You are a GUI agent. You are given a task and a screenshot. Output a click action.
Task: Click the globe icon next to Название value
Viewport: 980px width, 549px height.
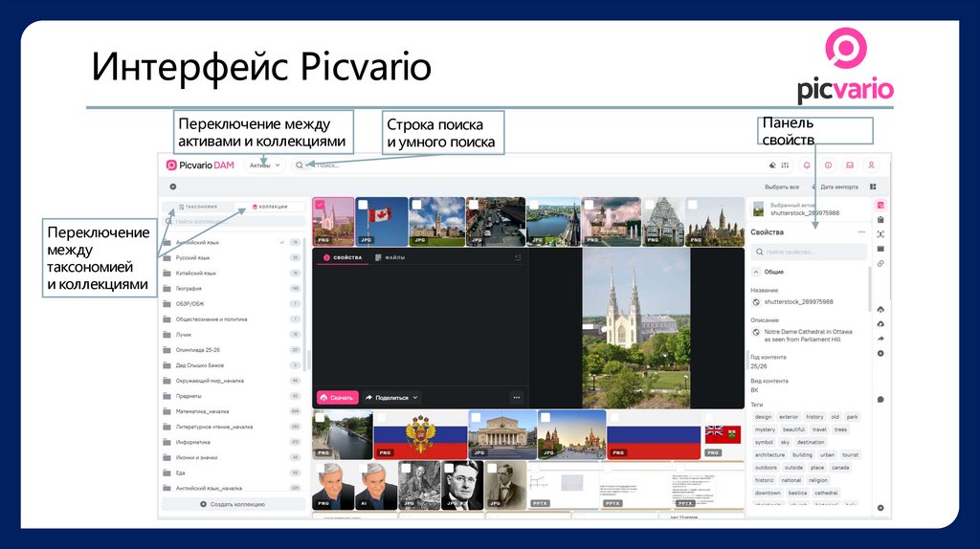[756, 301]
